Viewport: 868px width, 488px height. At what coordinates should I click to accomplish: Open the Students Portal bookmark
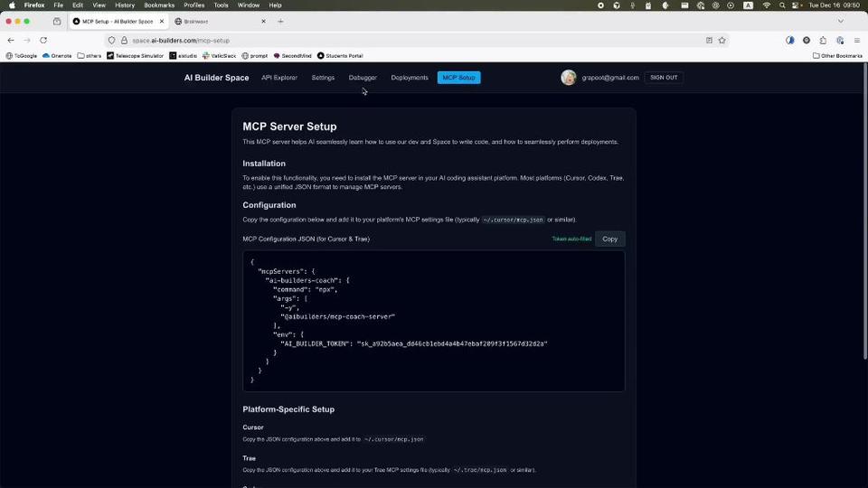pos(341,56)
